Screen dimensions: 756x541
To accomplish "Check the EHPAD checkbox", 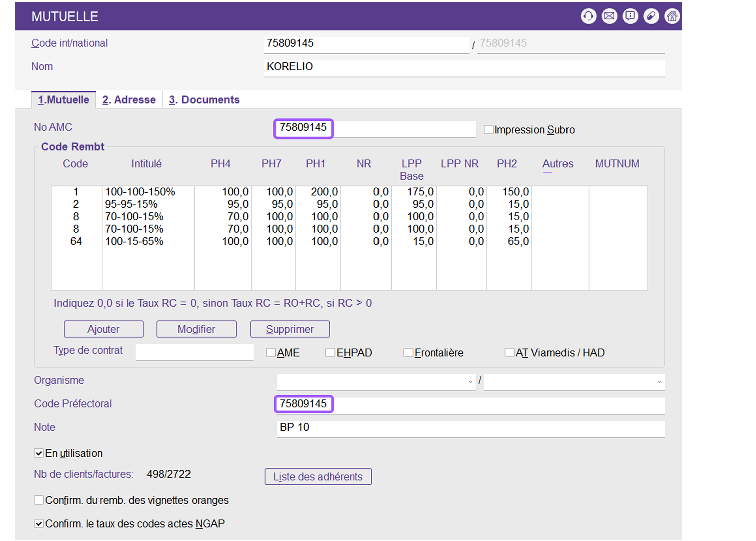I will click(x=330, y=353).
